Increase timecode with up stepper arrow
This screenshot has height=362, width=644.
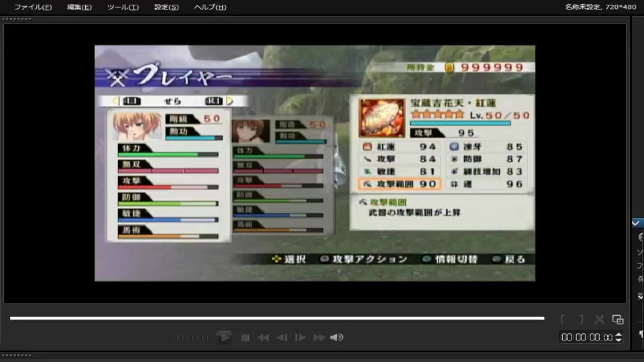(x=619, y=335)
